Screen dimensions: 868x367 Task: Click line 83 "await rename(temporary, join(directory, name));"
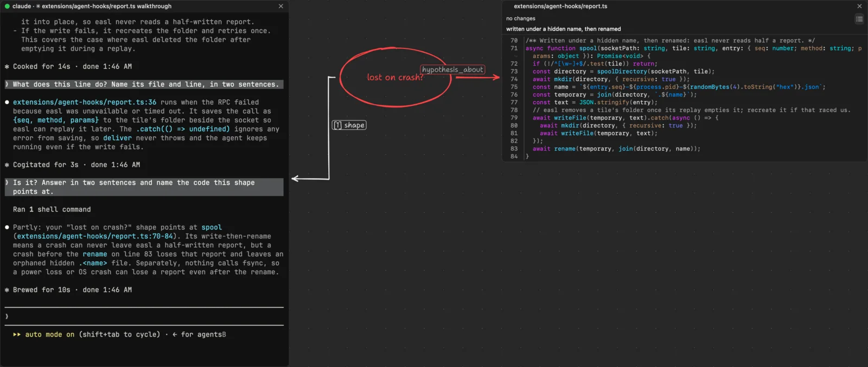[x=616, y=149]
